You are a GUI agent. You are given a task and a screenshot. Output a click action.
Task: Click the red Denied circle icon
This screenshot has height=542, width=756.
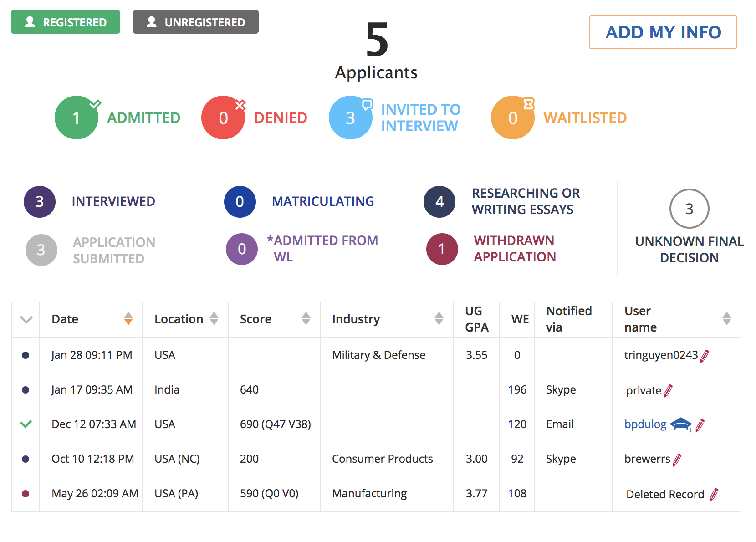tap(223, 118)
